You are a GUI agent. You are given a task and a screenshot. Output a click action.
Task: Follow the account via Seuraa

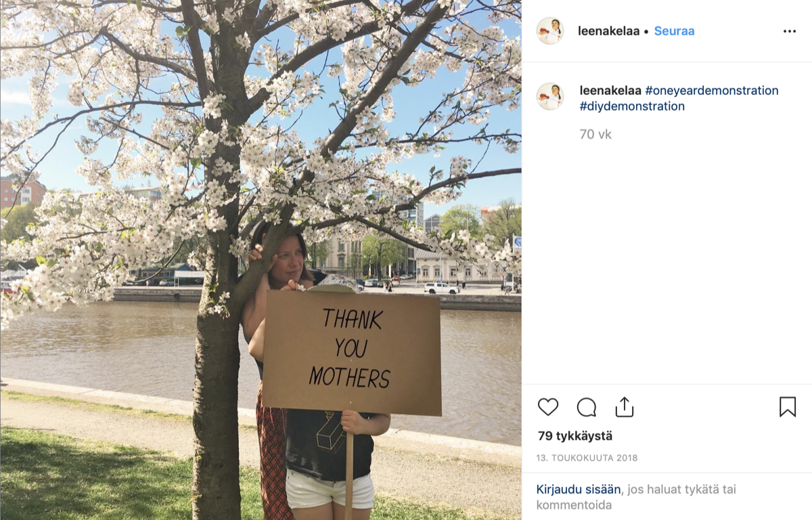(674, 31)
